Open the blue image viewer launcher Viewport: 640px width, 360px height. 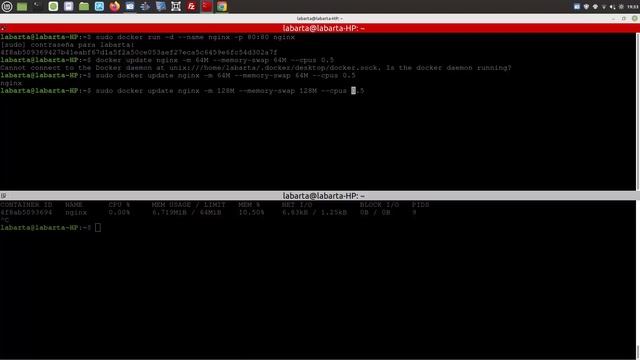(x=99, y=6)
